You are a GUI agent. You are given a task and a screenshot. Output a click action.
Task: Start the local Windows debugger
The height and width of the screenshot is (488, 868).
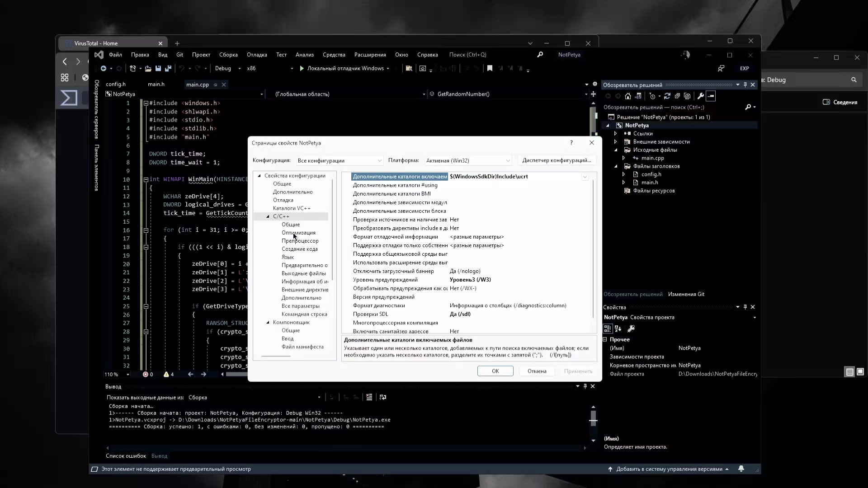(342, 69)
